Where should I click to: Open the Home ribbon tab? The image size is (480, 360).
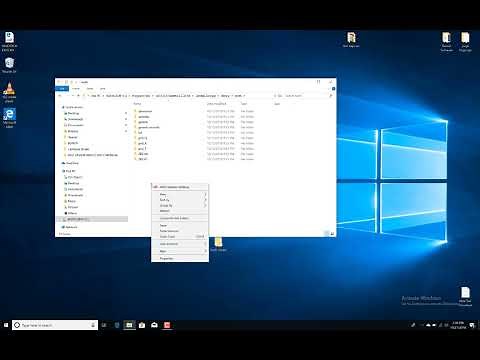pyautogui.click(x=76, y=88)
